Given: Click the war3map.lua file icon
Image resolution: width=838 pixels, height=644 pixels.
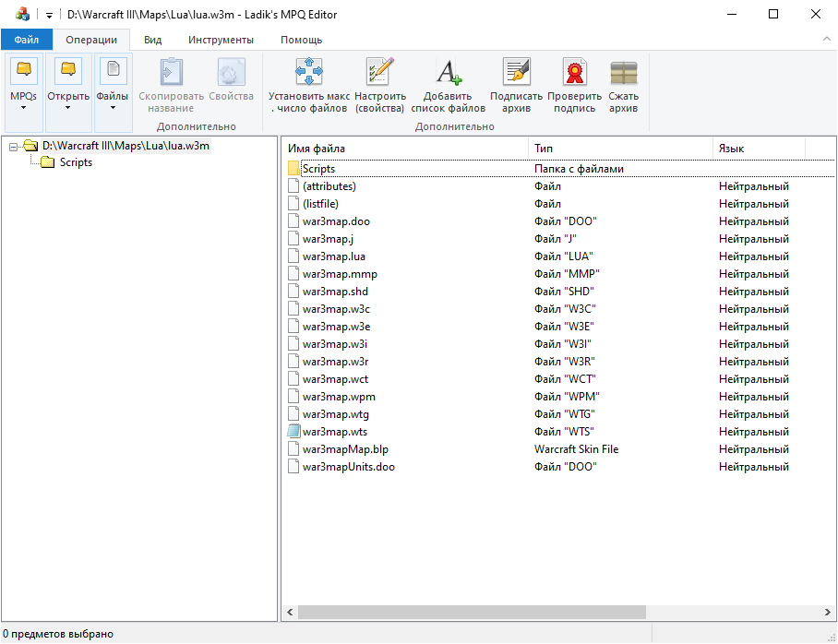Looking at the screenshot, I should 293,256.
